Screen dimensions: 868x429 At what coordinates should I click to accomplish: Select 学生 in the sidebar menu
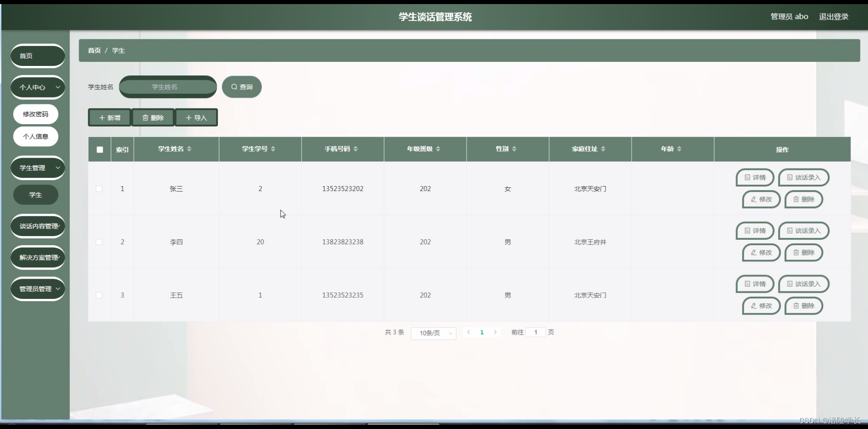tap(35, 195)
